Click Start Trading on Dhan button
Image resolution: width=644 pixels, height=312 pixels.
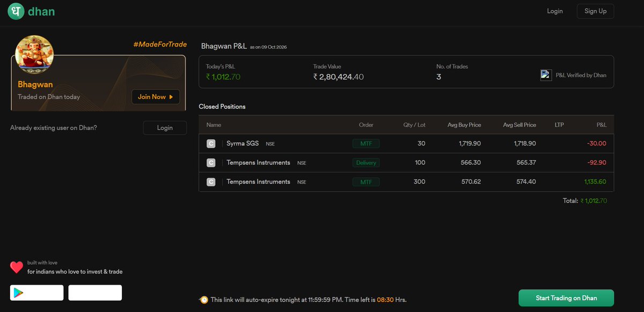point(566,298)
